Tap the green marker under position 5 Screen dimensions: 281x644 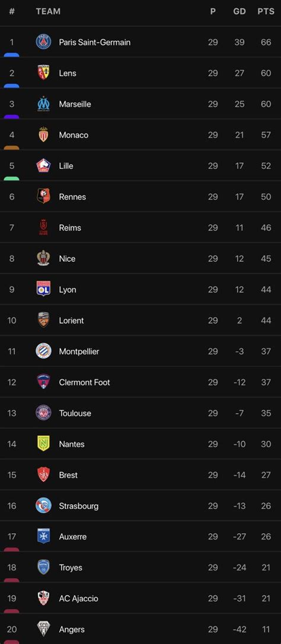tap(11, 178)
